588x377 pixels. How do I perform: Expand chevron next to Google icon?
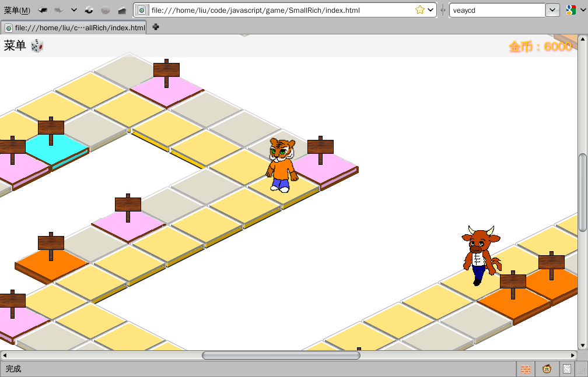point(583,10)
